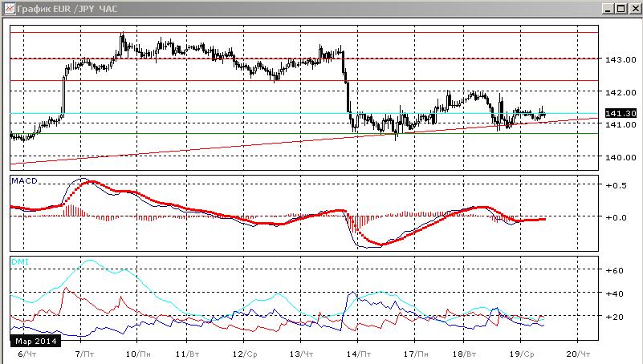Click the 140.00 price axis label
The image size is (643, 364).
click(621, 157)
